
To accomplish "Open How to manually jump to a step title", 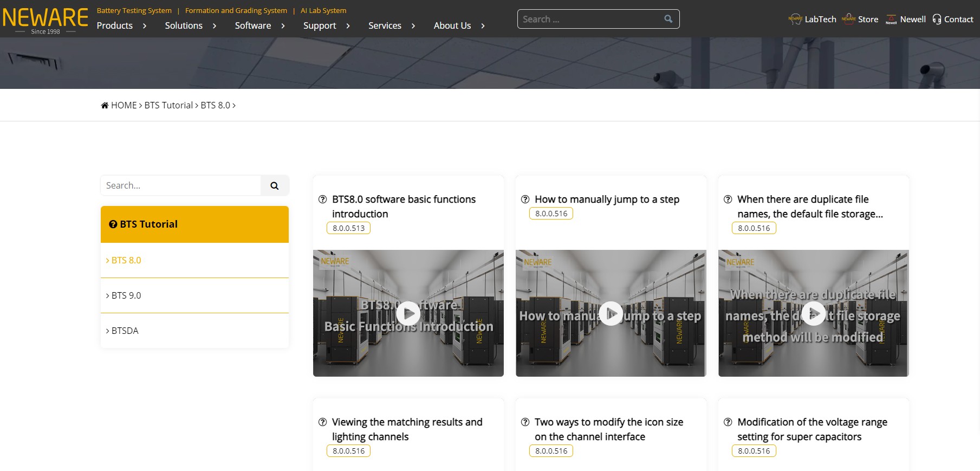I will tap(607, 199).
